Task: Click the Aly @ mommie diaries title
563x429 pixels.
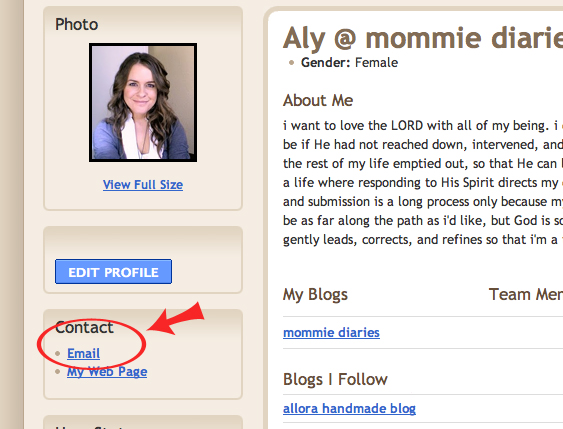Action: tap(423, 38)
